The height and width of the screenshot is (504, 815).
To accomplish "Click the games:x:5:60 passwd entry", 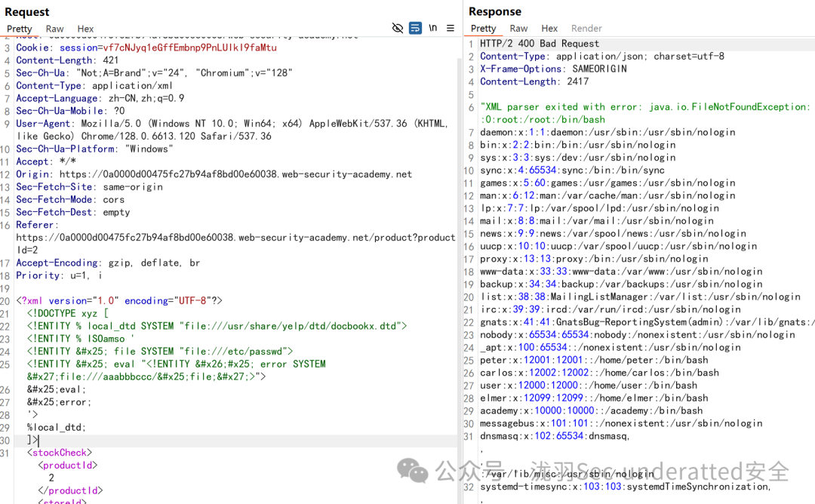I will tap(607, 183).
